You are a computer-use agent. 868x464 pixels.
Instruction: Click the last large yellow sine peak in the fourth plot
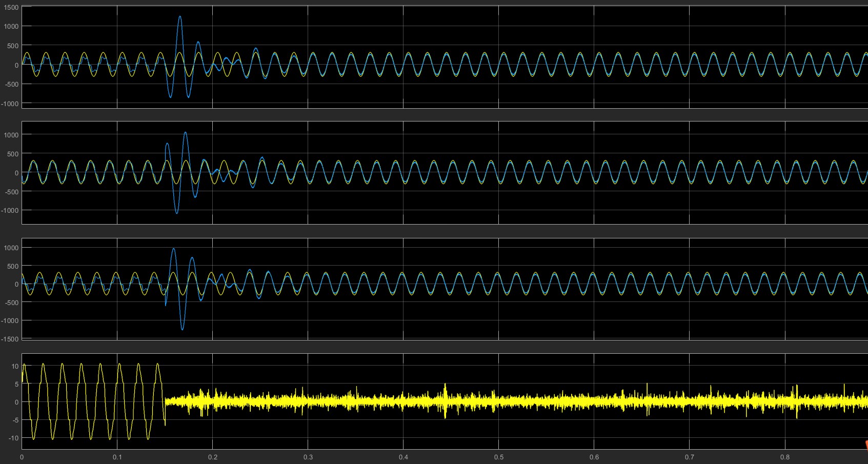click(x=157, y=365)
